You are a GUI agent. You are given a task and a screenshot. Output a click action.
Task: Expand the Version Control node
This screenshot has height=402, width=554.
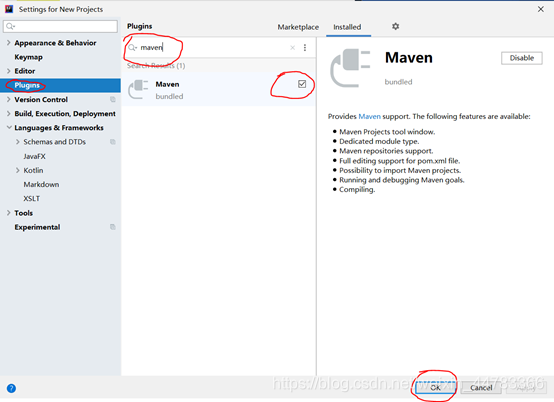8,100
